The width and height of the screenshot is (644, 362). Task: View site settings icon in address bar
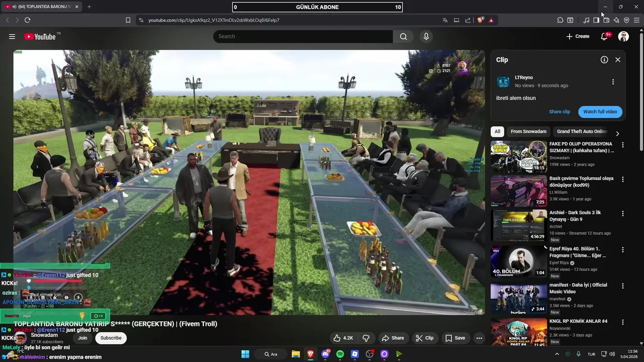141,20
